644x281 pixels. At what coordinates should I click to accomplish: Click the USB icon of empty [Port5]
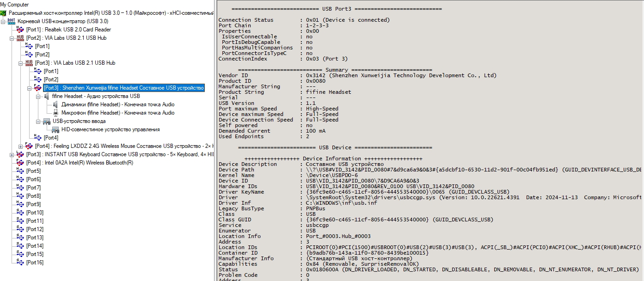tap(20, 171)
